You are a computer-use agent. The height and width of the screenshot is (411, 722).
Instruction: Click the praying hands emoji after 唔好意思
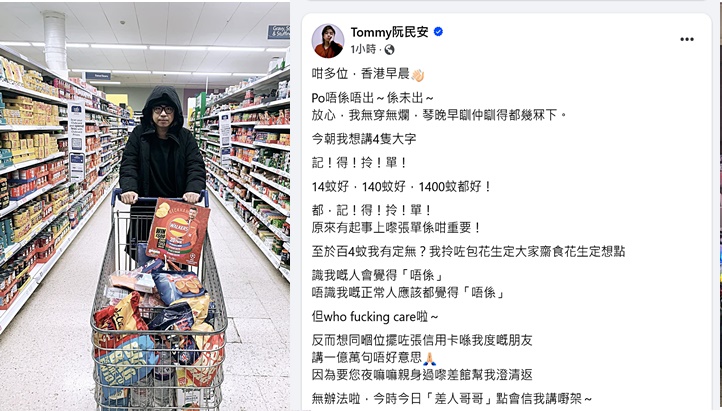(429, 358)
